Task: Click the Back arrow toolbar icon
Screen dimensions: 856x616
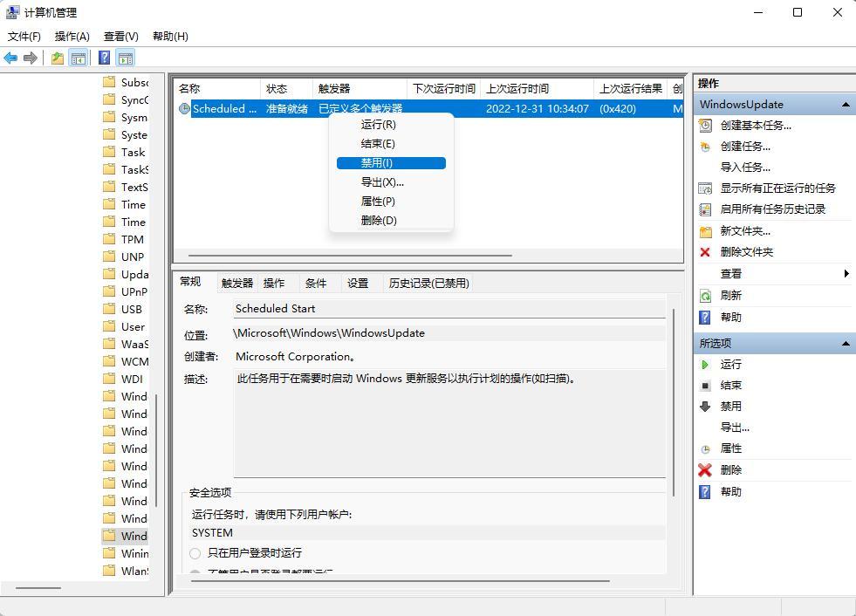Action: click(x=11, y=58)
